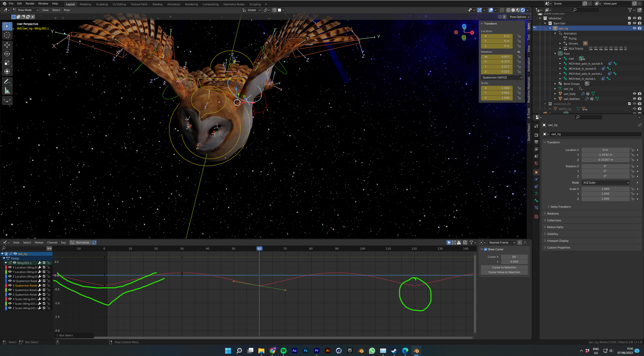The height and width of the screenshot is (356, 644).
Task: Open the Pose menu in the viewport header
Action: click(67, 10)
